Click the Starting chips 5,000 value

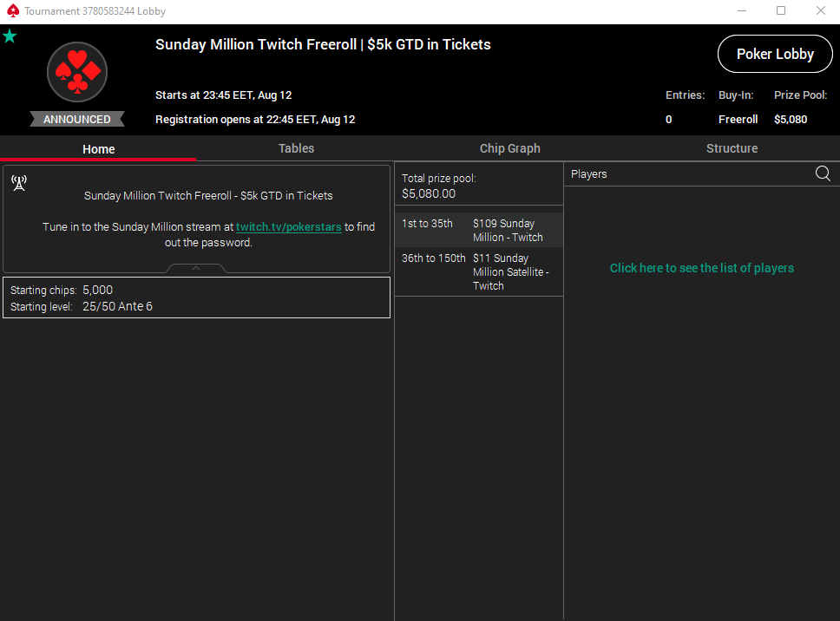pos(97,291)
